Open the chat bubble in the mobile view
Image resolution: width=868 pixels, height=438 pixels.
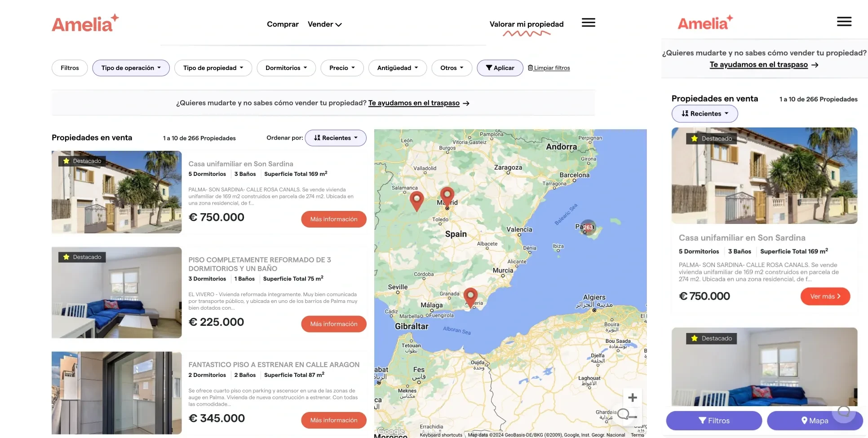tap(843, 411)
